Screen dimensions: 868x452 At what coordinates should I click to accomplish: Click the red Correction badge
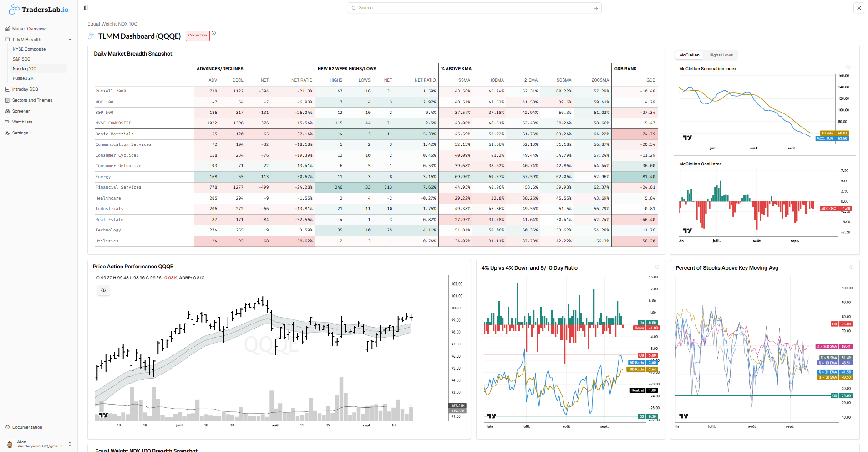pyautogui.click(x=198, y=36)
